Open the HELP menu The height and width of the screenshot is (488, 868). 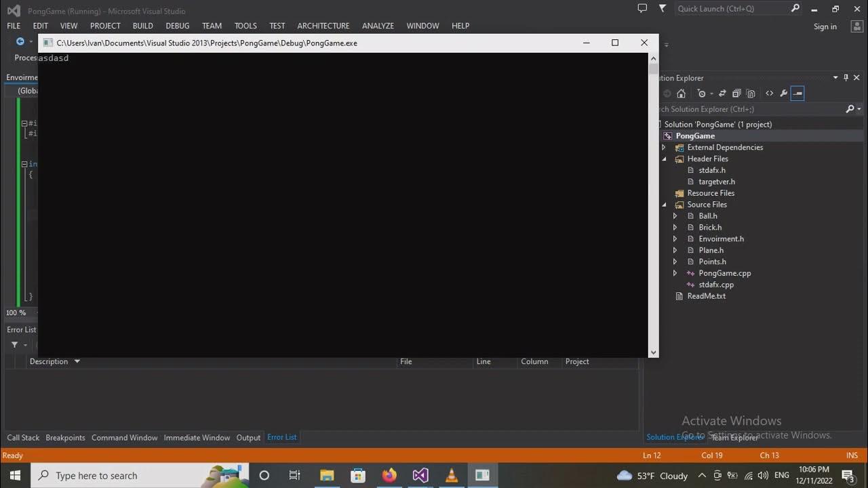point(460,26)
